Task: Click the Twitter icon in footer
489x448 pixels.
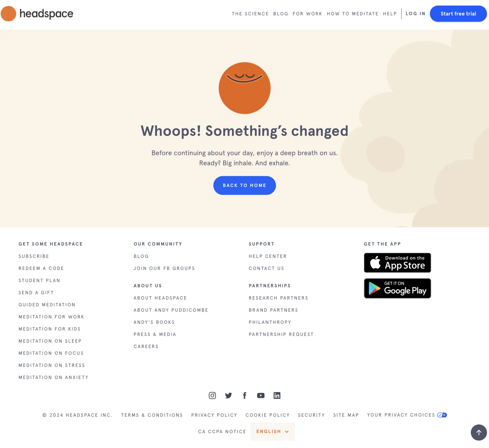Action: click(228, 395)
